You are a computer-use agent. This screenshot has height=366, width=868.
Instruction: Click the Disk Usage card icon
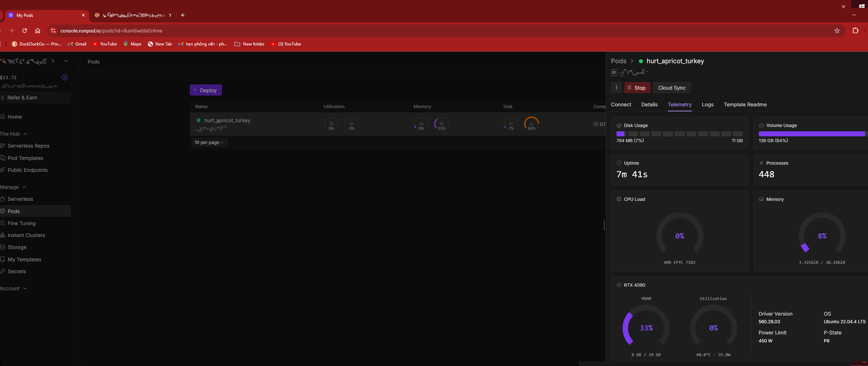pos(619,126)
